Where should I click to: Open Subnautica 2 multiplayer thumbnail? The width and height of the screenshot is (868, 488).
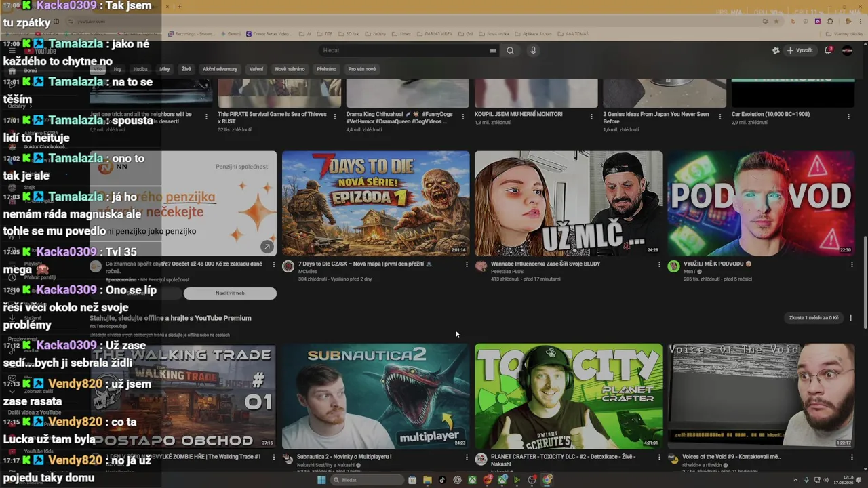[376, 396]
